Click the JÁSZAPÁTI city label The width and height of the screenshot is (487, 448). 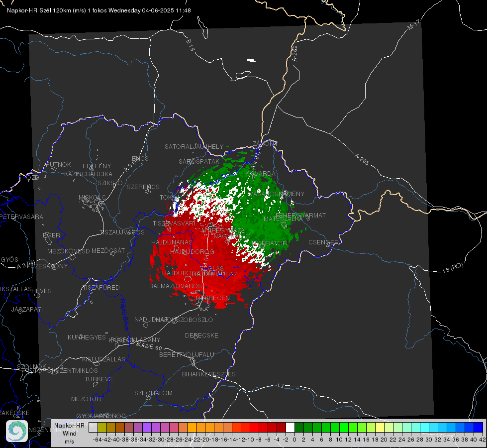tap(27, 309)
